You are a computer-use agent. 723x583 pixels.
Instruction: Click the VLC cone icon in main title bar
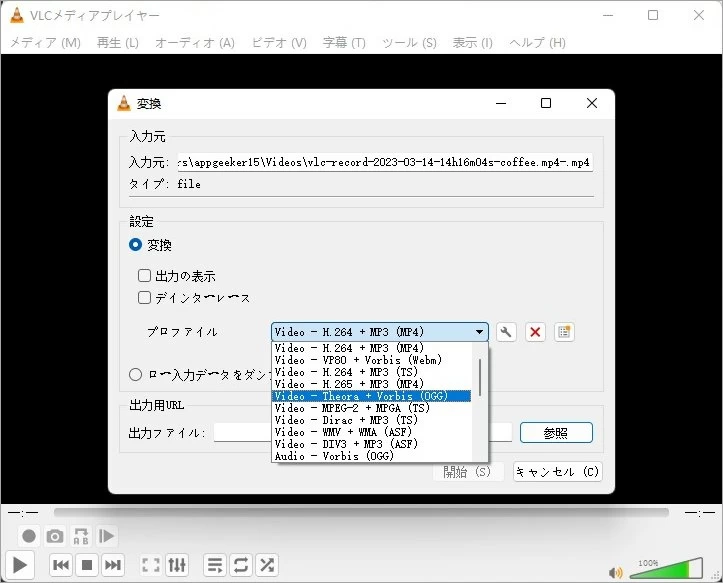coord(17,15)
